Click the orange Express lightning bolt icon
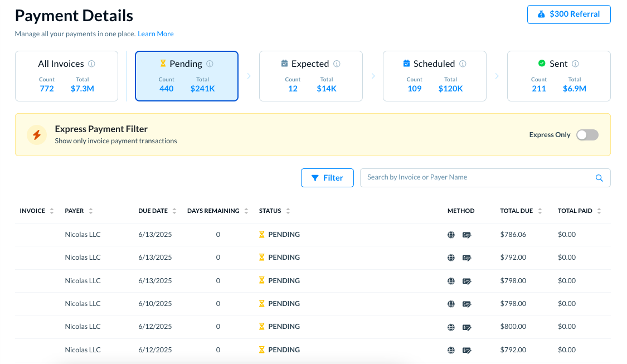This screenshot has width=627, height=364. point(37,135)
